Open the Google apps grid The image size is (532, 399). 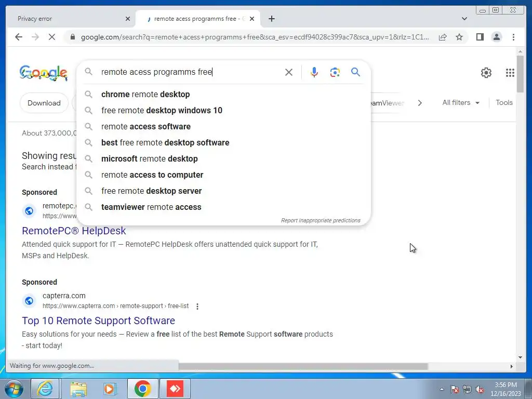(x=510, y=73)
